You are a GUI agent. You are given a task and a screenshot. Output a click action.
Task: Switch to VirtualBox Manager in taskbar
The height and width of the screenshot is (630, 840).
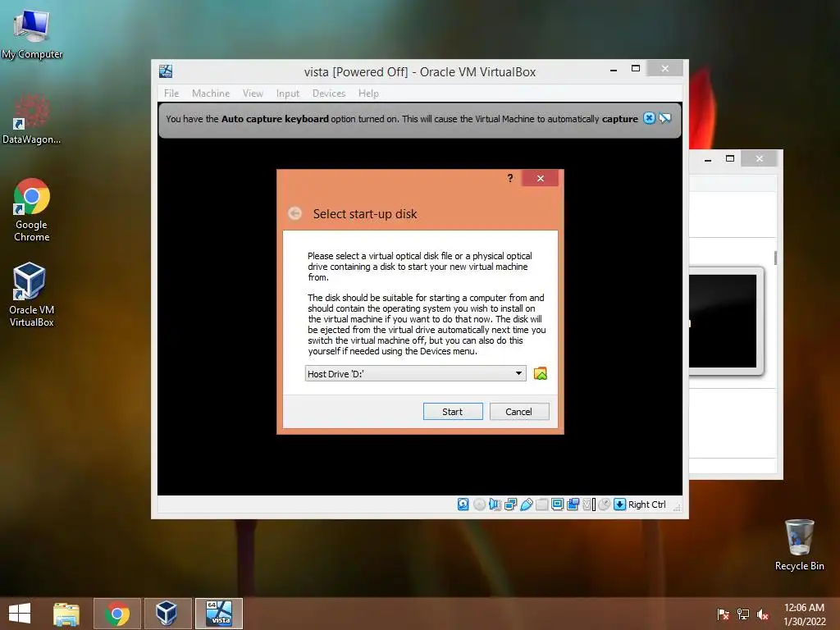coord(167,614)
